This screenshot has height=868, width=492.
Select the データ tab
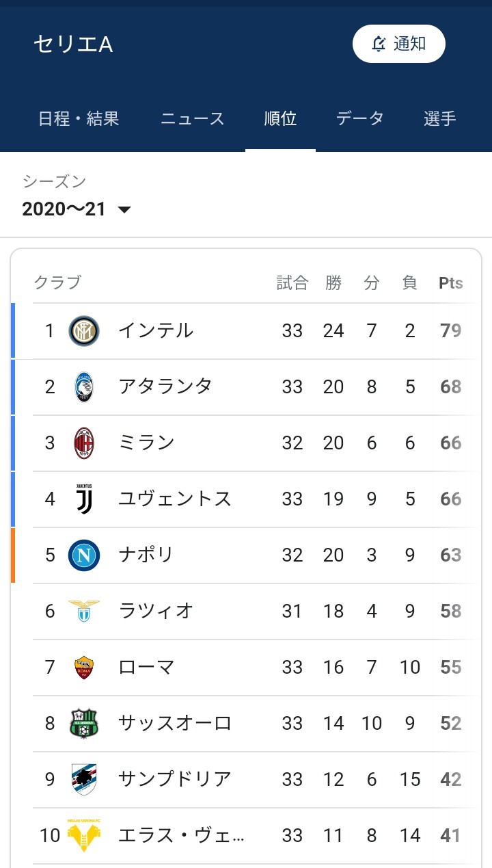pos(359,118)
